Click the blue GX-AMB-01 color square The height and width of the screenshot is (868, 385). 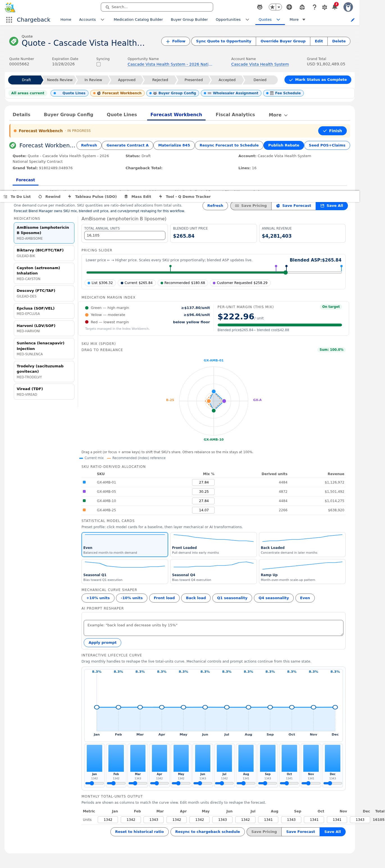84,482
